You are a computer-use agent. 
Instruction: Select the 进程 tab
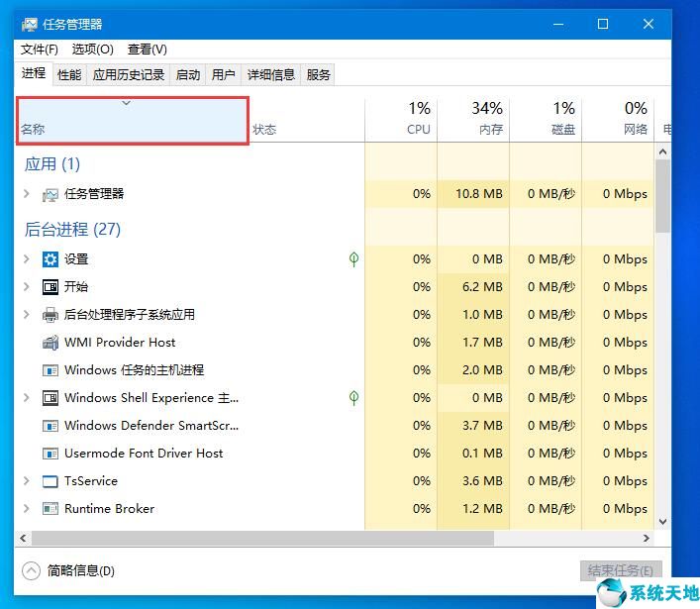[x=34, y=72]
